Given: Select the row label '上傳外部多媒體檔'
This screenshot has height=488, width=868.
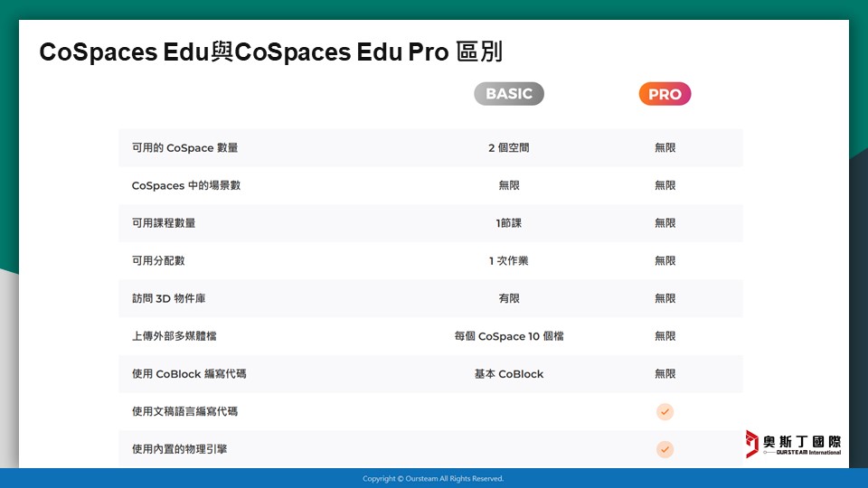Looking at the screenshot, I should click(174, 336).
